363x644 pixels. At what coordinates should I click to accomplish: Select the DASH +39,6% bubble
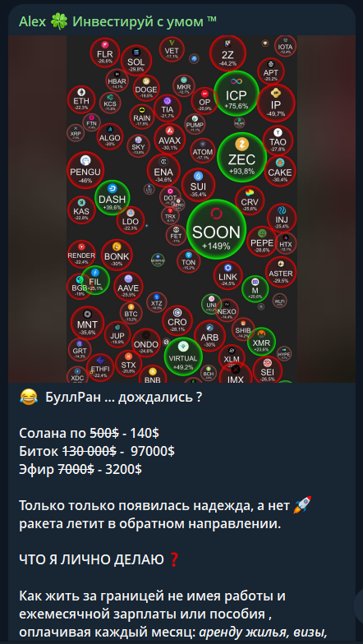pyautogui.click(x=112, y=197)
